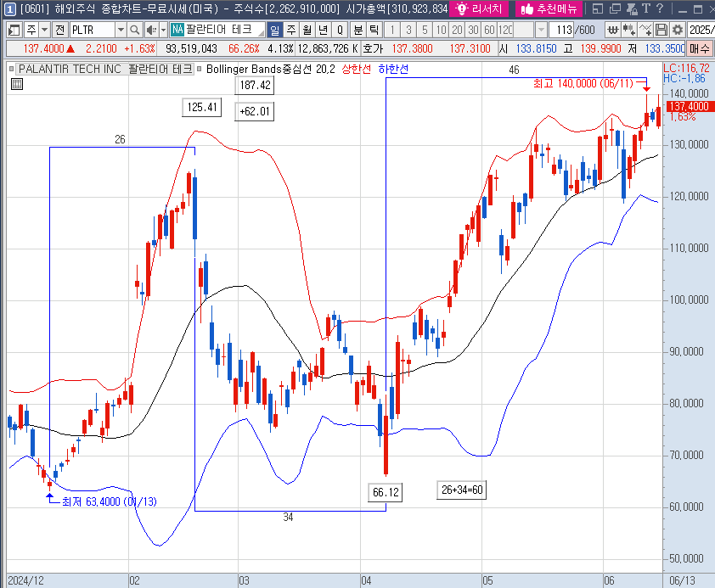Expand the ticker history dropdown arrow

pyautogui.click(x=121, y=31)
